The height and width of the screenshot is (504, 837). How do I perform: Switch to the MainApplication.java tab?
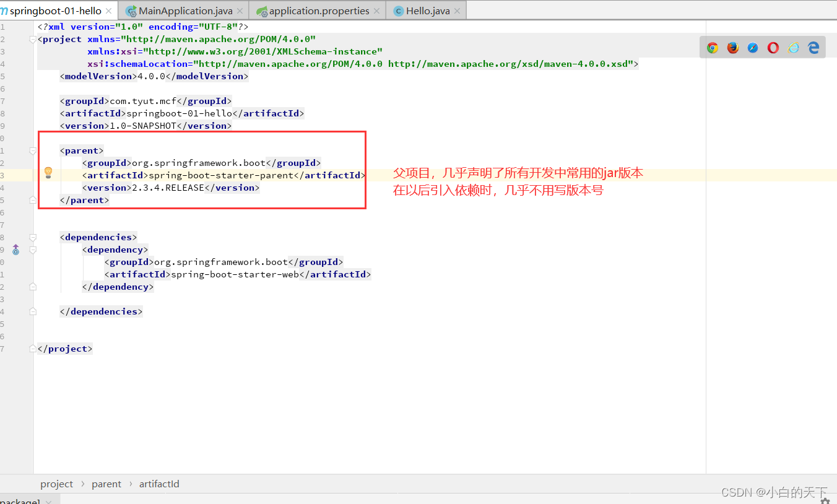(x=185, y=11)
